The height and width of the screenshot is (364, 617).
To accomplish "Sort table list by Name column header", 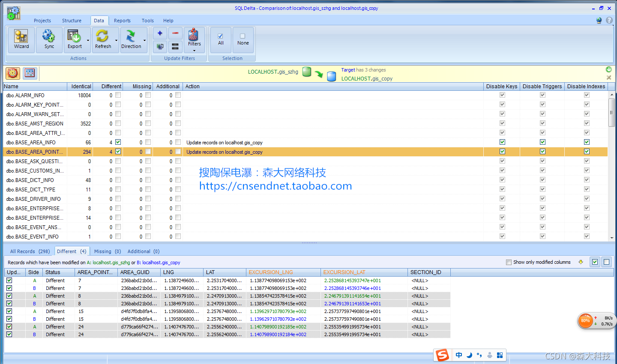I will pyautogui.click(x=35, y=86).
